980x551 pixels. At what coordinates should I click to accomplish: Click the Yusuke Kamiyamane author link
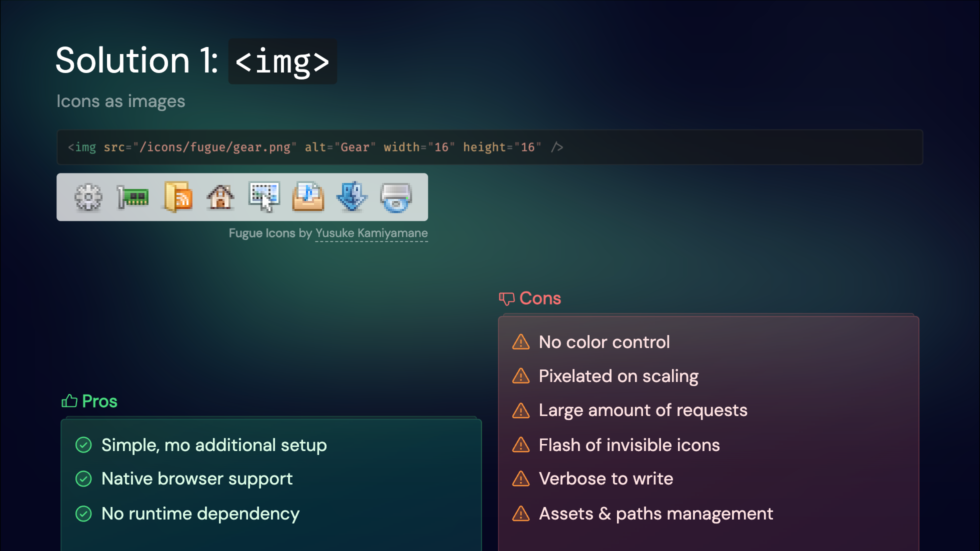click(371, 233)
